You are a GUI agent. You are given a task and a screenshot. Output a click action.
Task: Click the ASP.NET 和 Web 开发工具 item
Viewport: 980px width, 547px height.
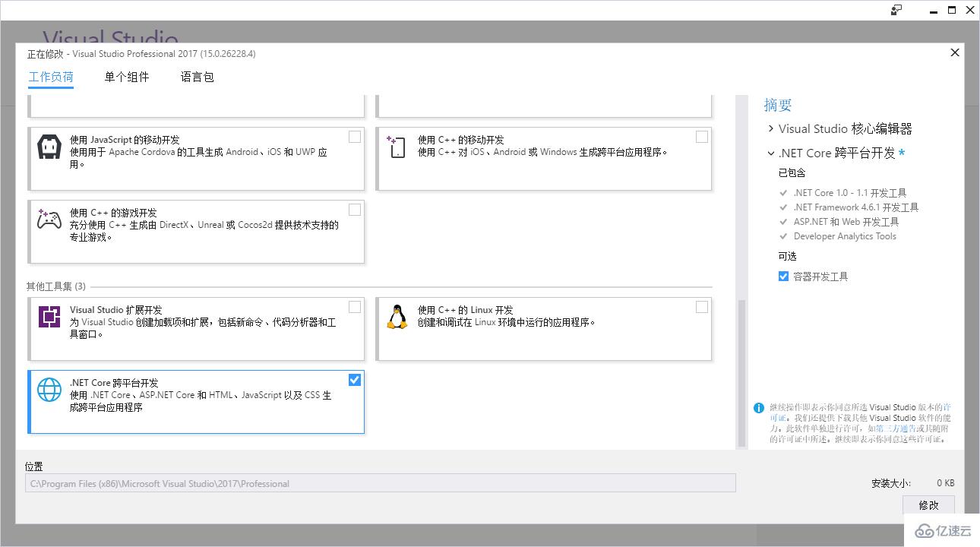point(846,222)
